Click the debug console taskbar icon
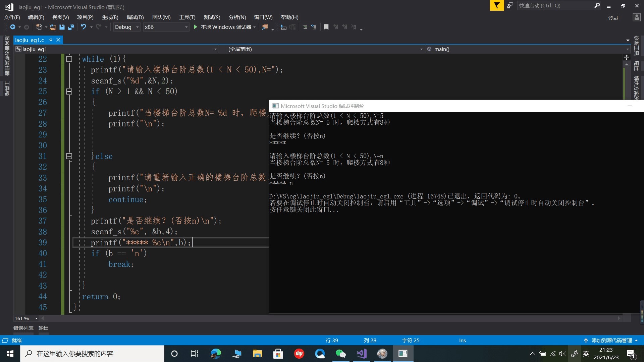The width and height of the screenshot is (644, 362). [x=403, y=354]
